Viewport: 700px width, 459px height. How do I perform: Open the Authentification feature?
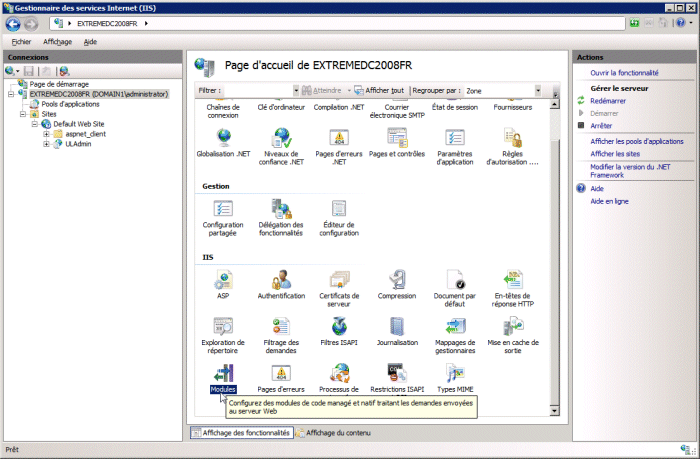coord(281,284)
